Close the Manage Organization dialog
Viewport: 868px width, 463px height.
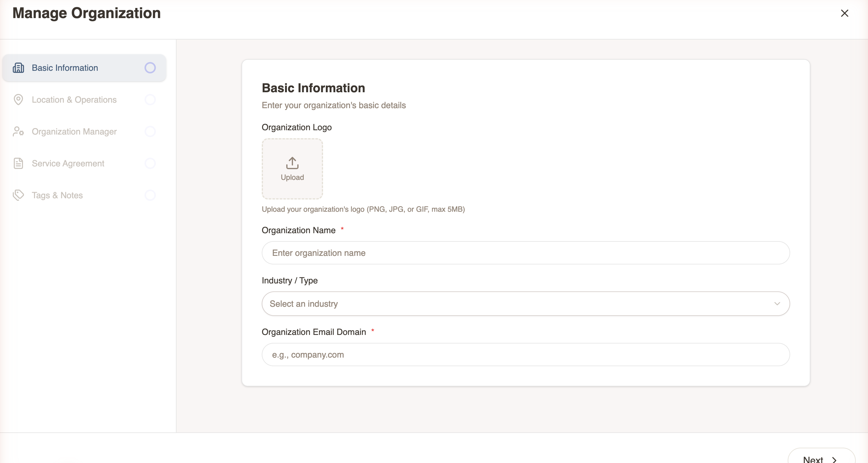(844, 13)
